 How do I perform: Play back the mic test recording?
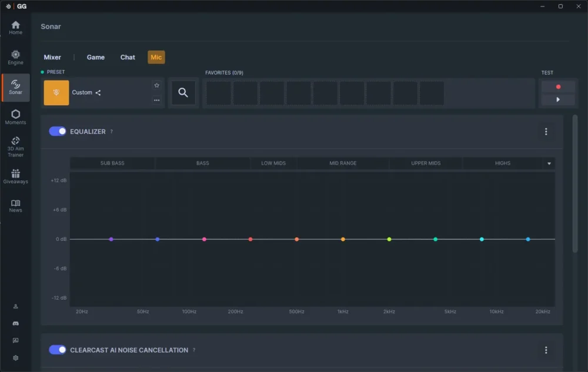point(558,100)
